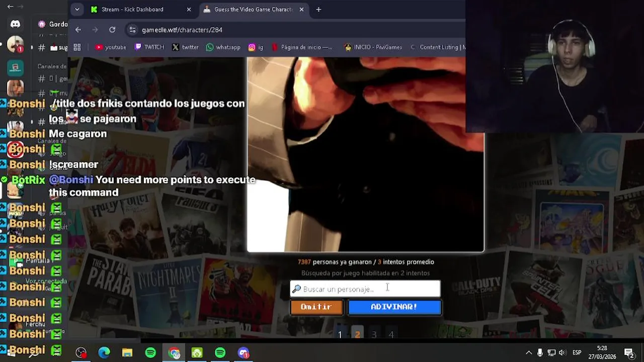
Task: Click the gamedle.wtf address bar URL
Action: pos(182,30)
